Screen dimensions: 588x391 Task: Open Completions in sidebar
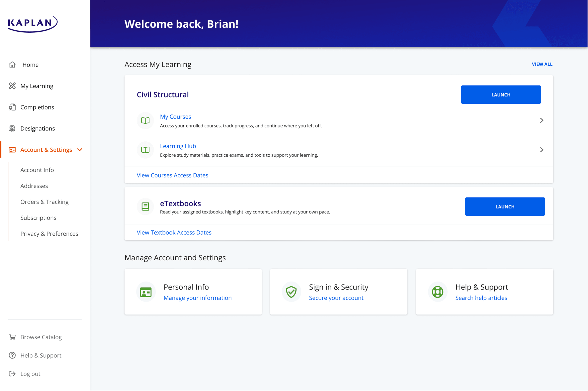click(x=37, y=107)
